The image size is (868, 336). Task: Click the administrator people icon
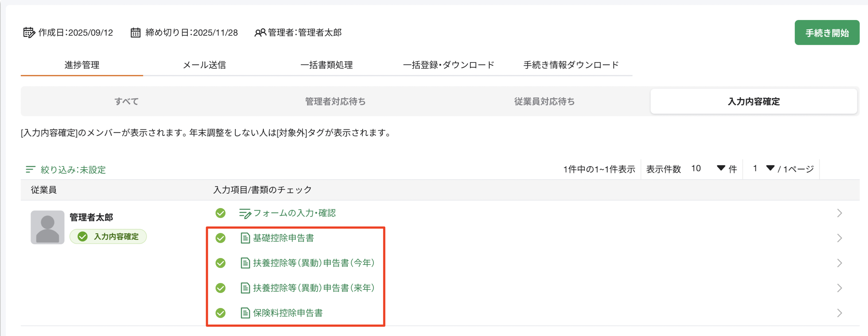click(x=260, y=33)
